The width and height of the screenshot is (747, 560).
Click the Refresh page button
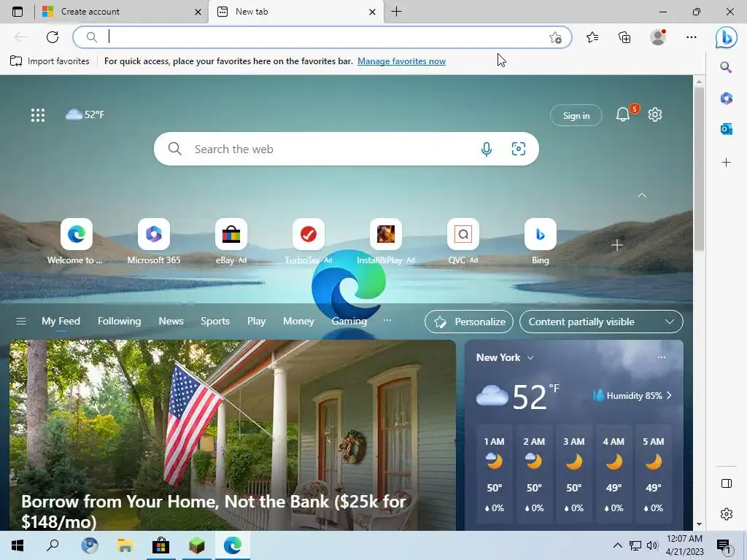click(x=53, y=37)
